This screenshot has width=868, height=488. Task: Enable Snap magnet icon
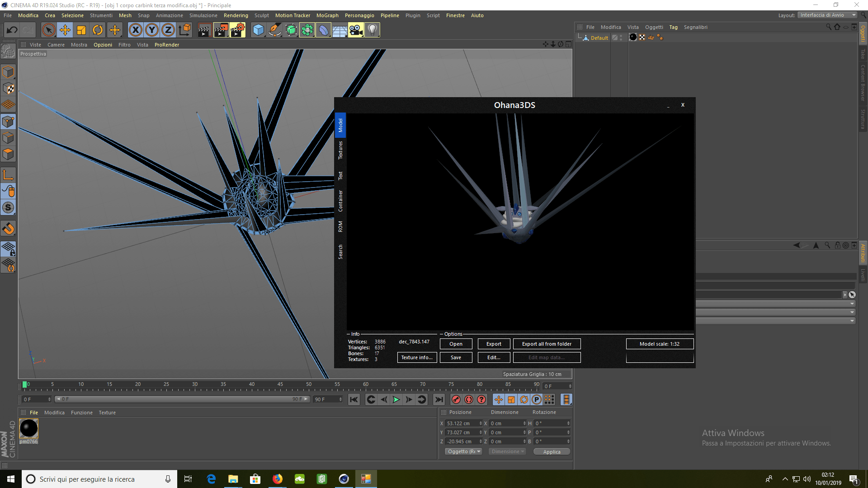click(8, 228)
